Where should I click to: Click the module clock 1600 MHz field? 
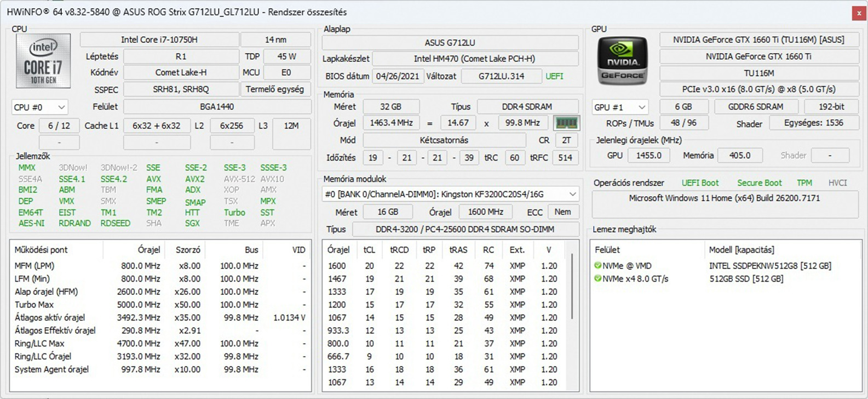(486, 212)
